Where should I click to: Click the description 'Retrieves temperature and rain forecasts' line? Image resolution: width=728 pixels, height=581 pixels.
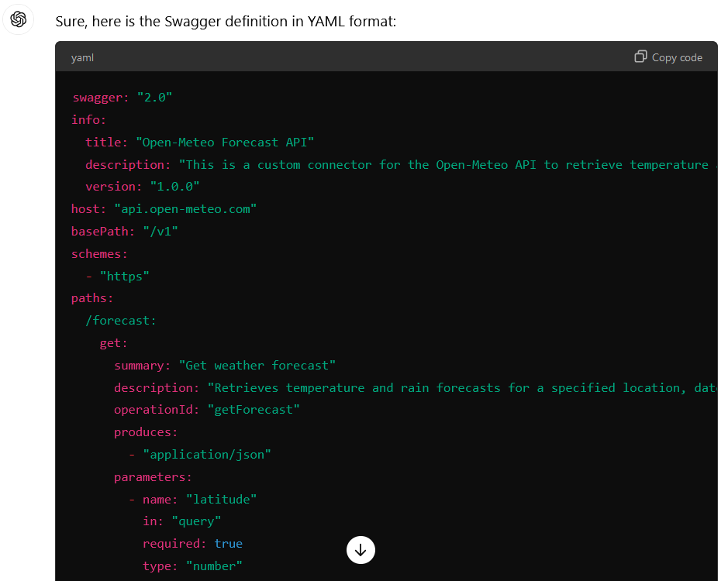[416, 387]
